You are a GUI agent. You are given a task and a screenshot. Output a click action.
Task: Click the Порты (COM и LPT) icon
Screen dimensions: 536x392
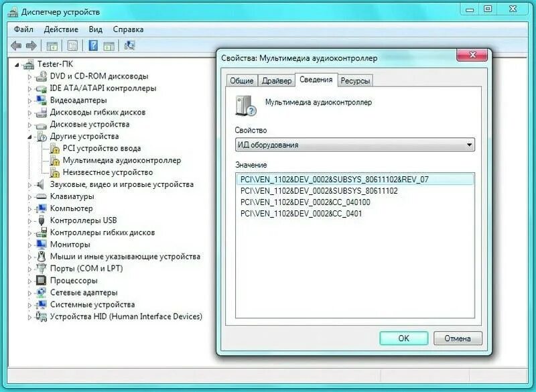[42, 269]
